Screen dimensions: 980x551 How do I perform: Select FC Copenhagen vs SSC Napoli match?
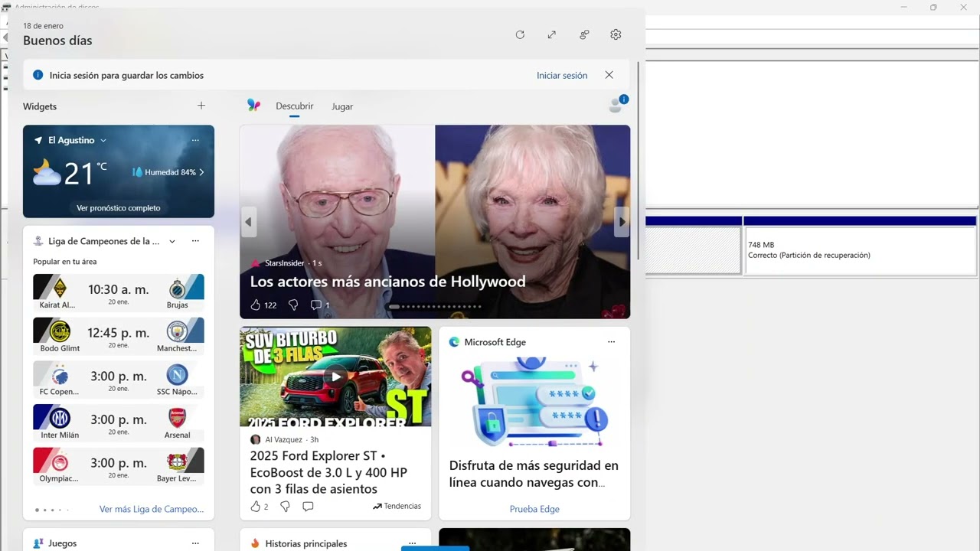[119, 379]
